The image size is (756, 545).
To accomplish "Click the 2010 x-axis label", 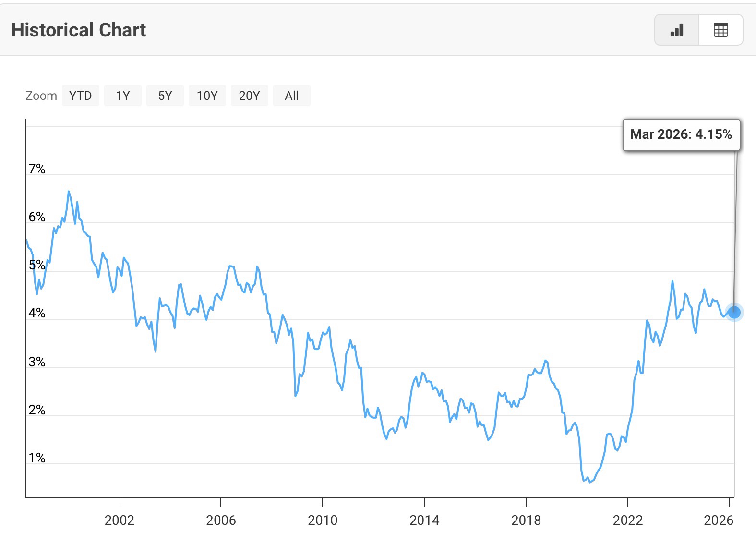I will click(x=323, y=520).
